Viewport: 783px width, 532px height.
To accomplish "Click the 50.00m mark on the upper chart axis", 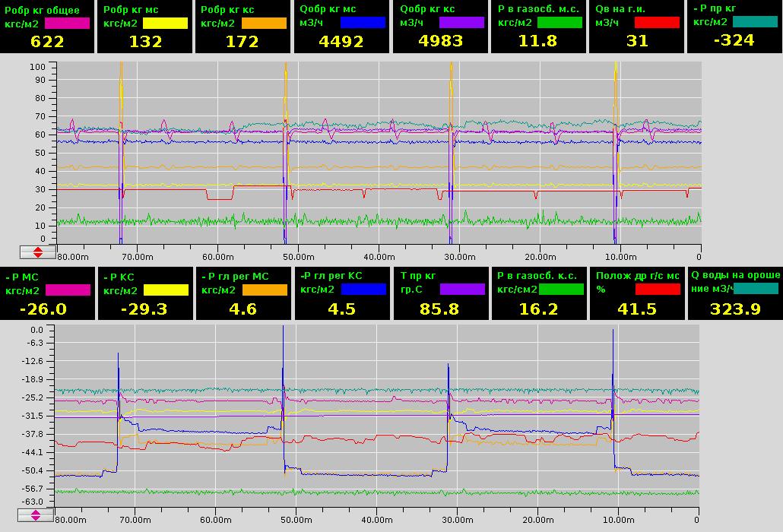I will point(298,257).
